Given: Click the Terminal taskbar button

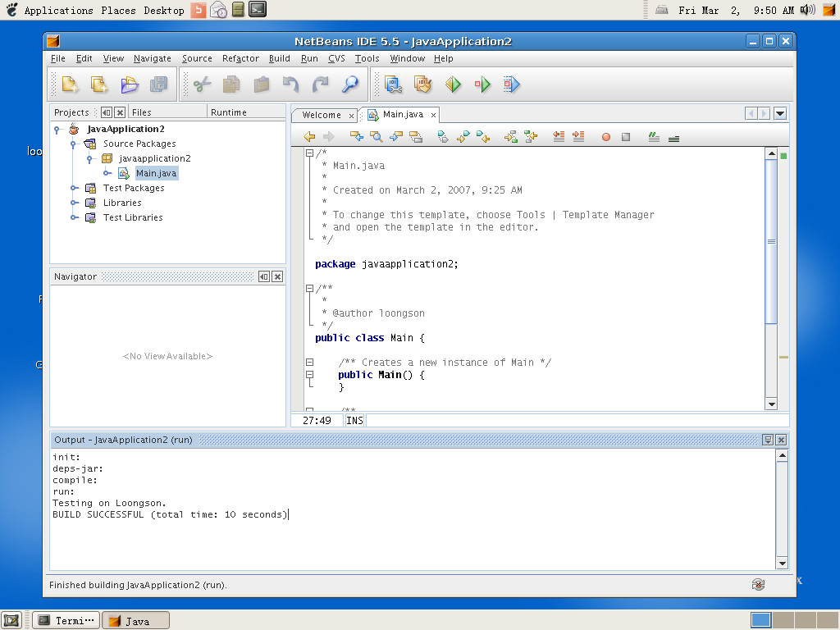Looking at the screenshot, I should point(67,620).
